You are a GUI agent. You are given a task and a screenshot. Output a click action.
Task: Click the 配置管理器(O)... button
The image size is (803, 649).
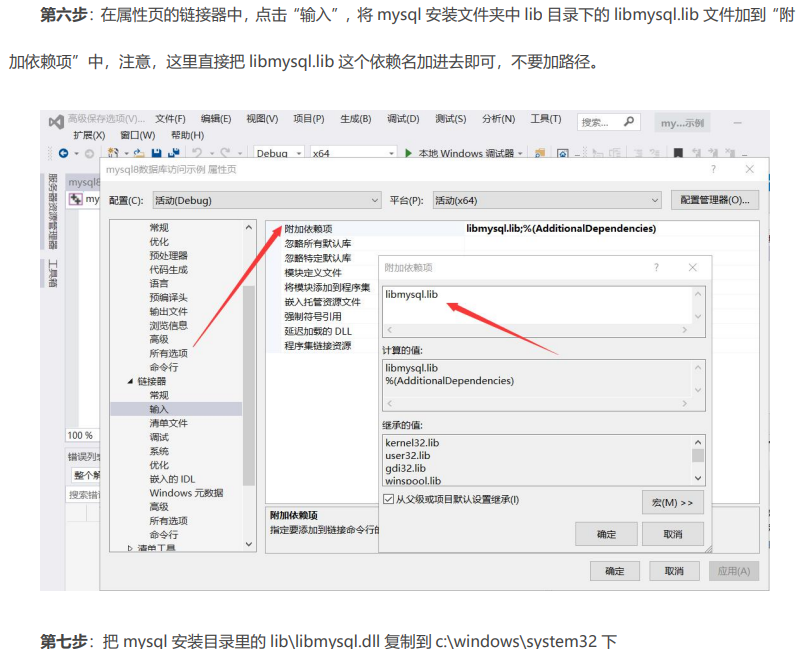pyautogui.click(x=715, y=200)
